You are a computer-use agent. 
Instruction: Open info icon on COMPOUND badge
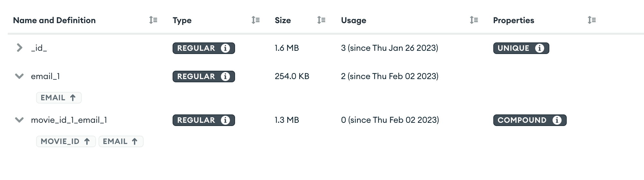pyautogui.click(x=557, y=120)
